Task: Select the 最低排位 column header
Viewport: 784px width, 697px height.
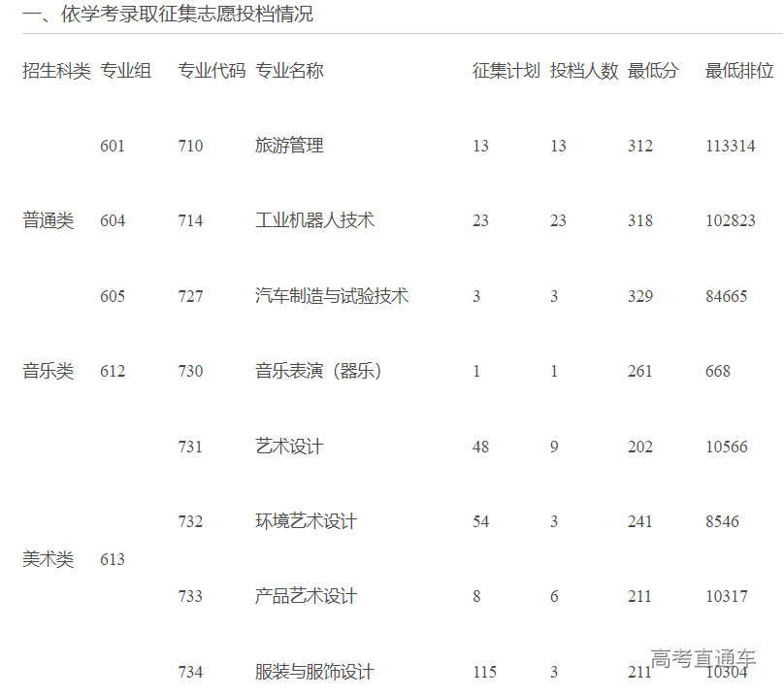Action: pos(739,71)
